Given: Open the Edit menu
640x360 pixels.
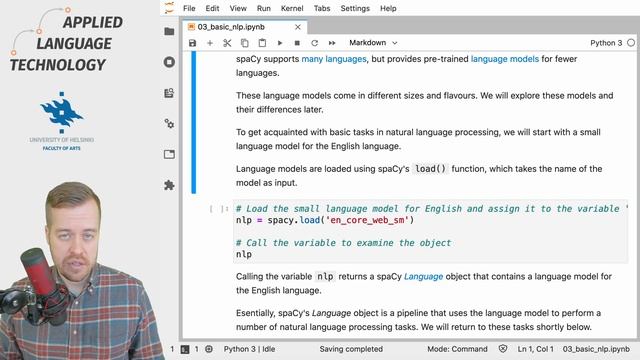Looking at the screenshot, I should [212, 8].
